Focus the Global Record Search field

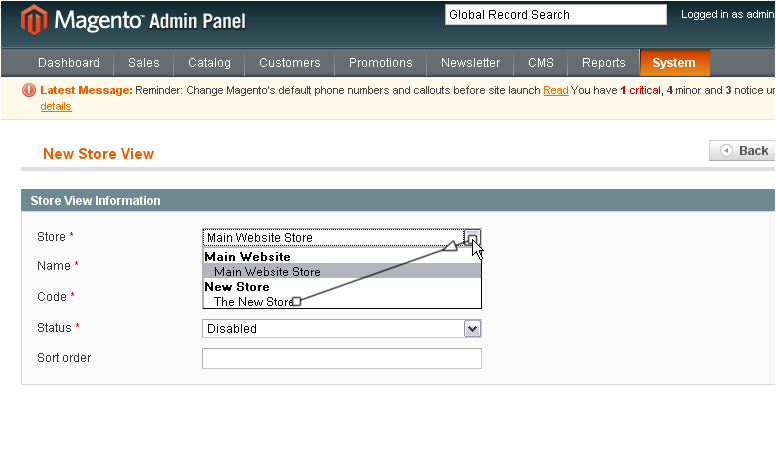[556, 15]
